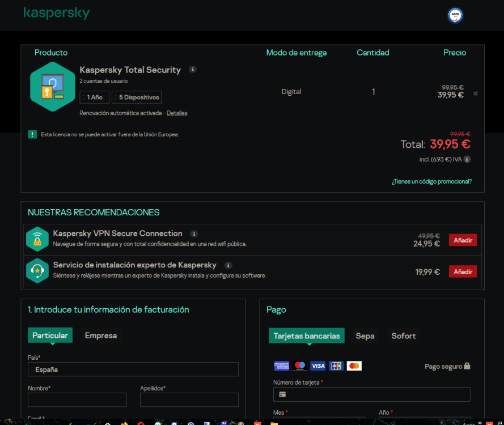Open the País selector showing España
The image size is (504, 425).
point(133,369)
